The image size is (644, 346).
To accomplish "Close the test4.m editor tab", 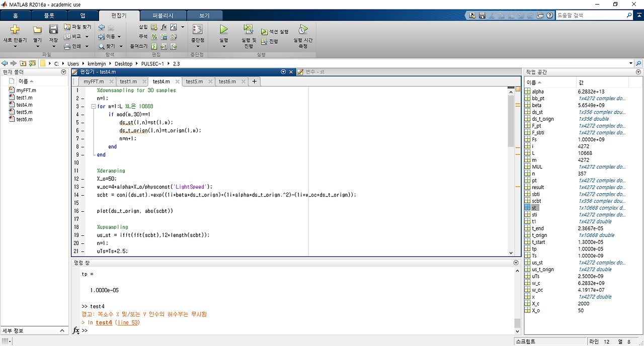I will (x=178, y=81).
